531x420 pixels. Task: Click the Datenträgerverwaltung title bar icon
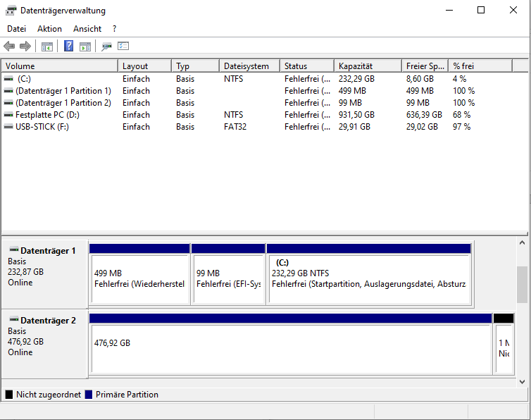[11, 11]
